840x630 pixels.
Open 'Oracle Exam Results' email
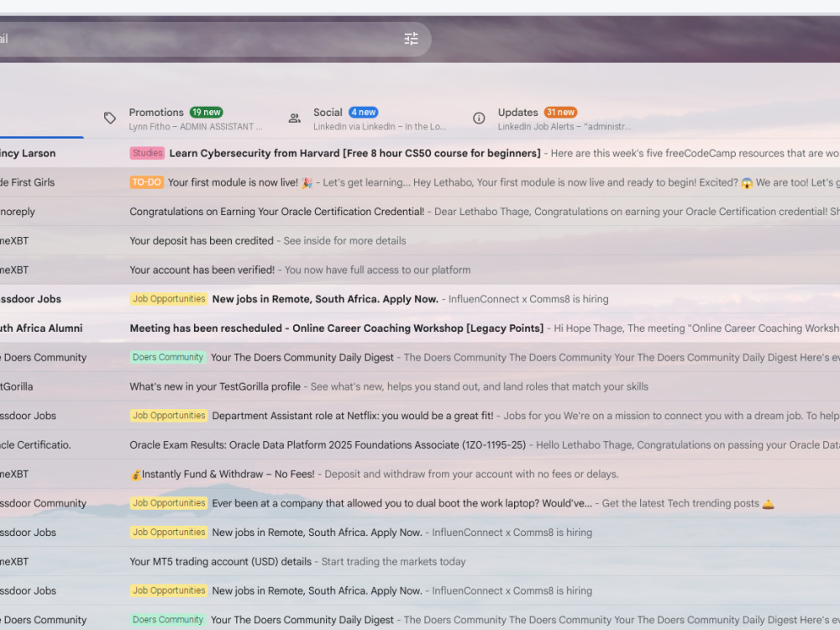pyautogui.click(x=328, y=445)
